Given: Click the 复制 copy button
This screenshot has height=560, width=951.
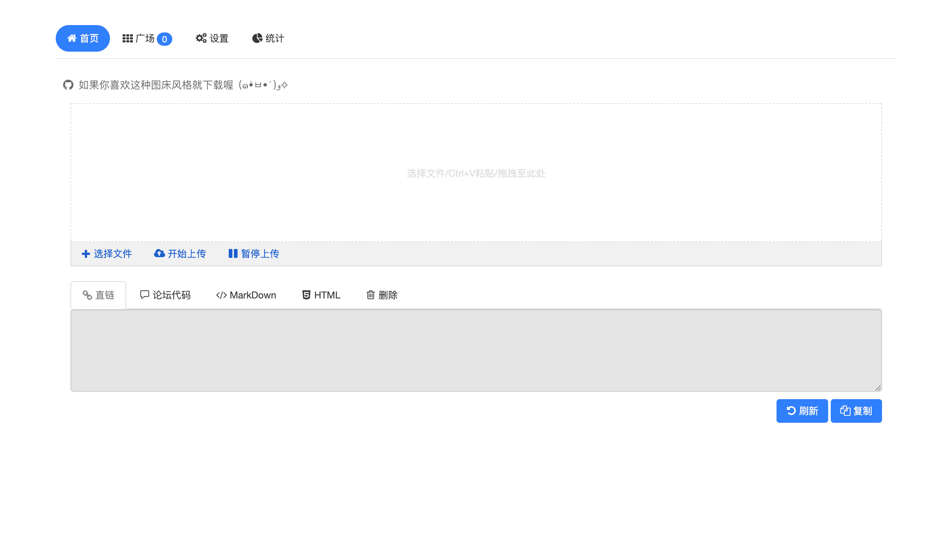Looking at the screenshot, I should [856, 411].
